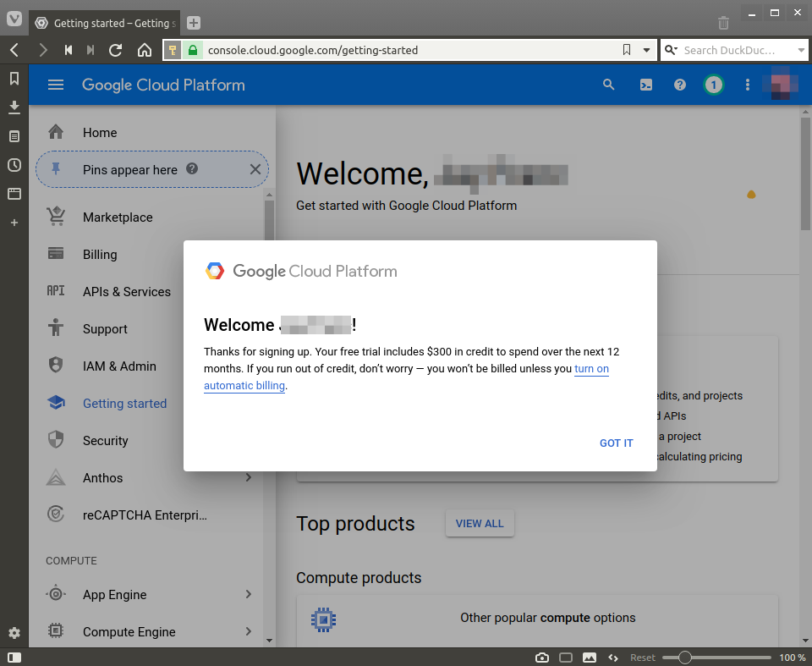Click the pin help question mark
Viewport: 812px width, 666px height.
tap(192, 169)
